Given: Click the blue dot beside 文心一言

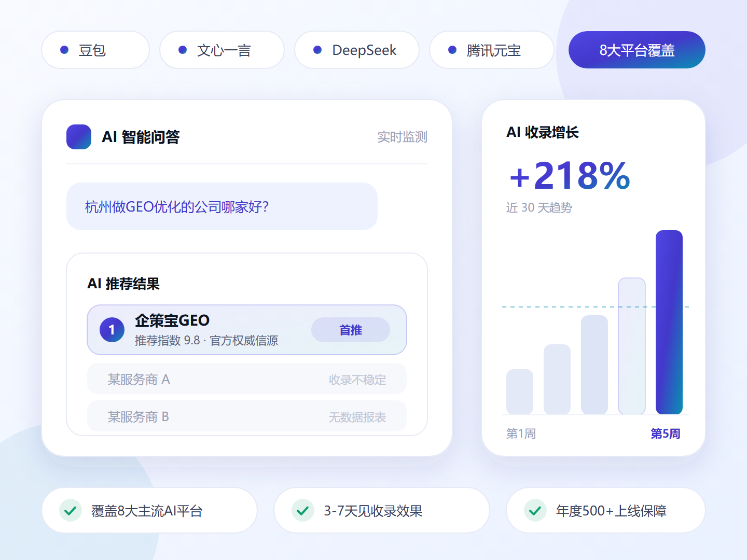Looking at the screenshot, I should coord(183,50).
